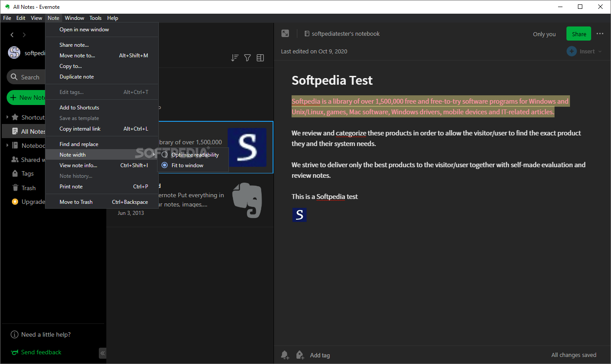
Task: Choose Find and replace menu entry
Action: pyautogui.click(x=101, y=144)
